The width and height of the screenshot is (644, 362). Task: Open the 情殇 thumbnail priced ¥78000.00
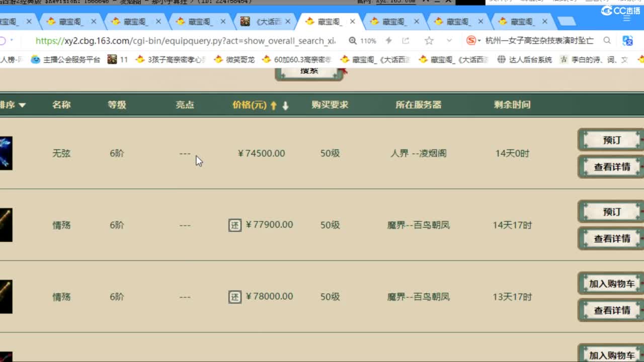tap(6, 297)
